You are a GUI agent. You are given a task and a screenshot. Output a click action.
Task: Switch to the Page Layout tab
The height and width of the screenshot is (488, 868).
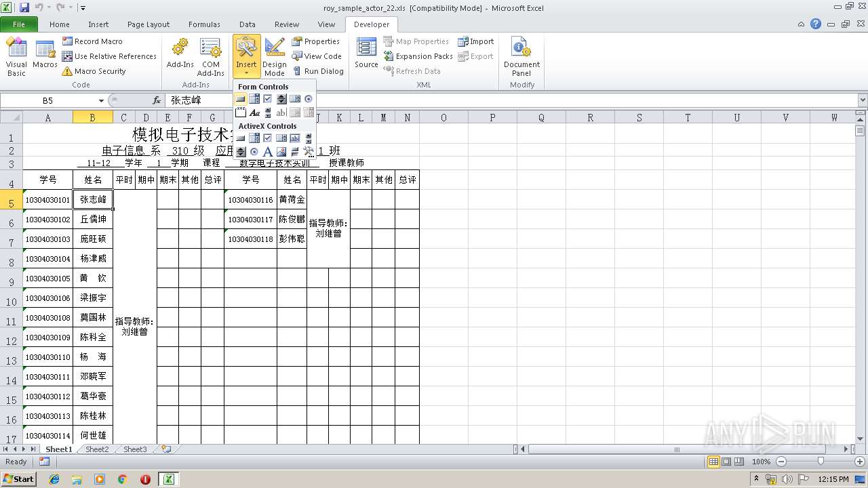tap(149, 24)
